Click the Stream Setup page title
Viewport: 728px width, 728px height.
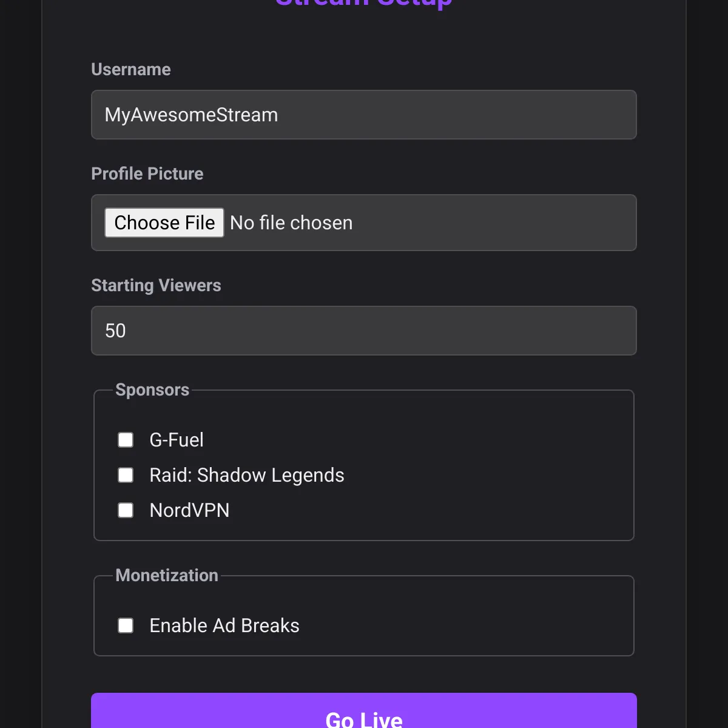(x=363, y=3)
